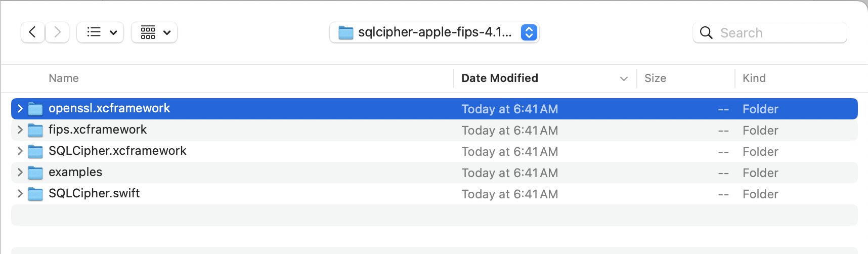Go back with the left chevron button
The width and height of the screenshot is (868, 254).
tap(33, 32)
